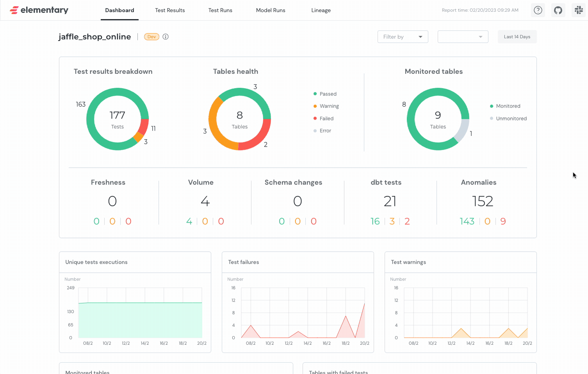
Task: Toggle the Passed legend entry
Action: [326, 94]
